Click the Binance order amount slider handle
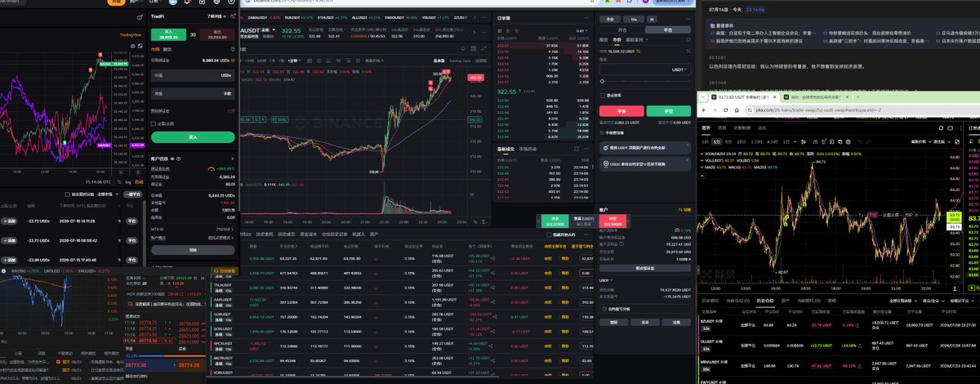Viewport: 980px width, 384px height. pyautogui.click(x=602, y=81)
